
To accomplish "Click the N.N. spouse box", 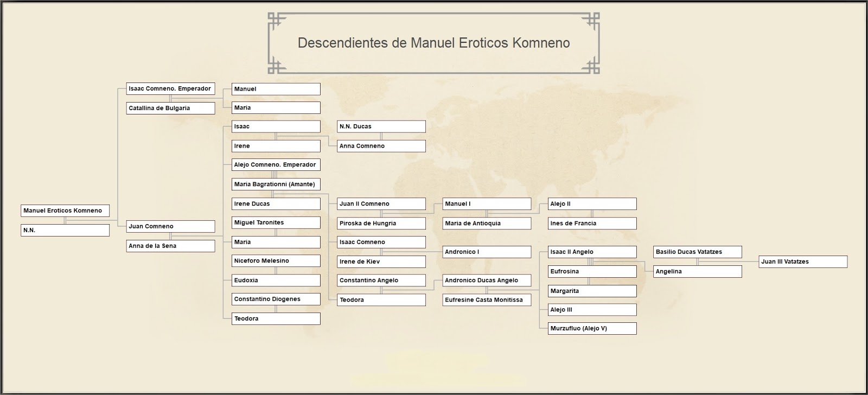I will click(x=65, y=230).
